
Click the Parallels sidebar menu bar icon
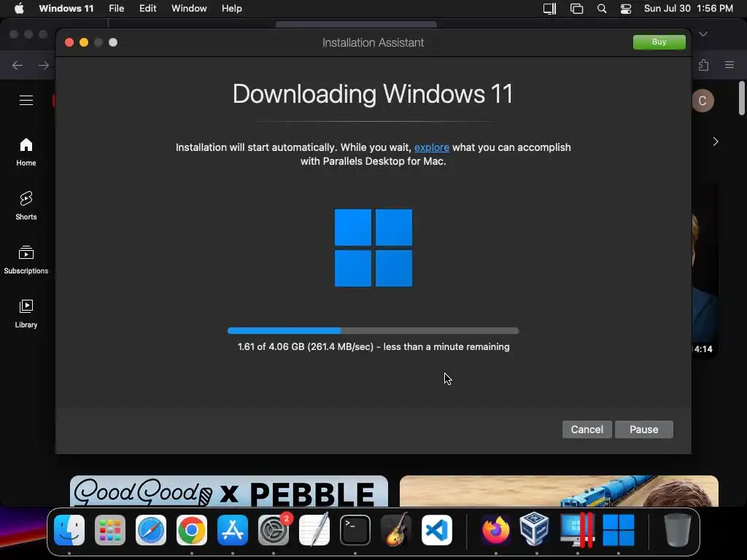coord(550,9)
